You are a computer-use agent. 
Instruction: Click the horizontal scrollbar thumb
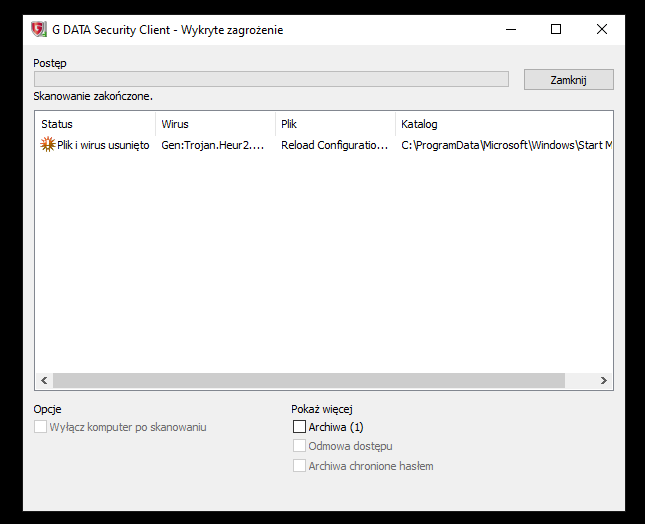308,381
